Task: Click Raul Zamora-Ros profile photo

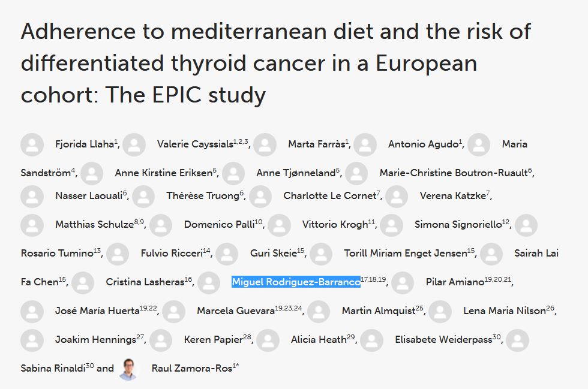Action: (128, 369)
